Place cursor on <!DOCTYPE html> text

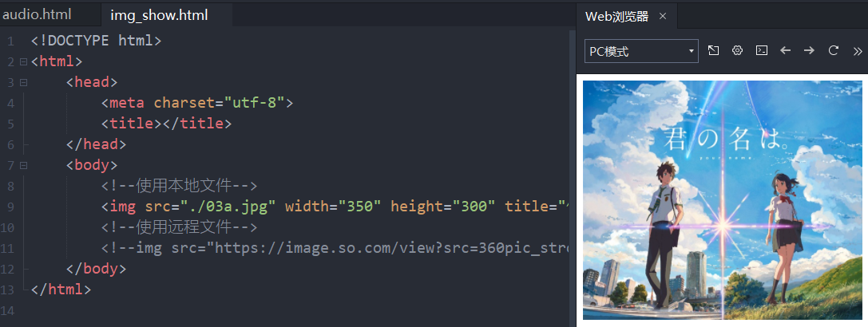tap(97, 41)
